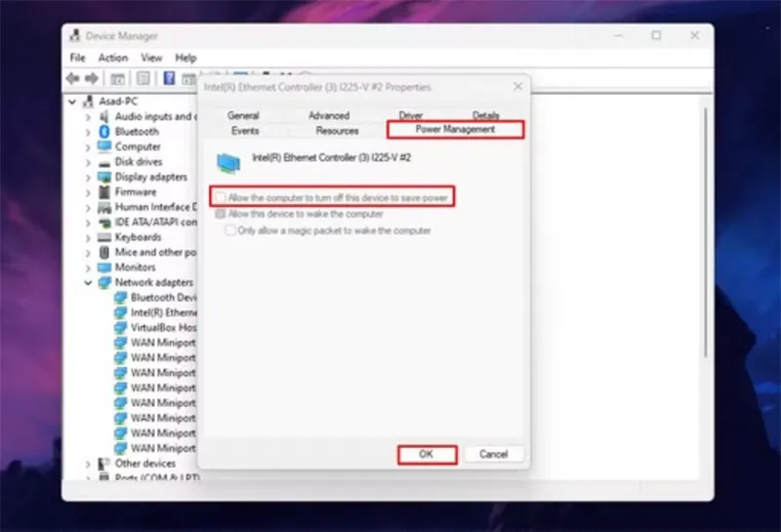The height and width of the screenshot is (532, 781).
Task: Switch to the Events tab
Action: [245, 131]
